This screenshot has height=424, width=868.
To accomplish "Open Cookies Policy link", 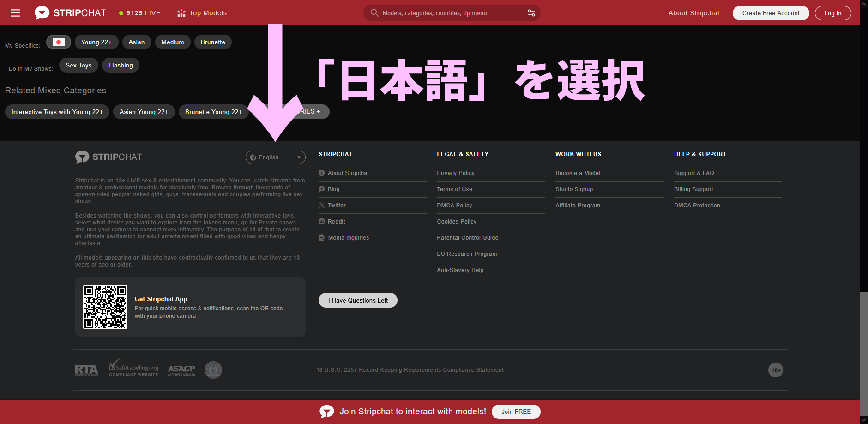I will click(457, 221).
